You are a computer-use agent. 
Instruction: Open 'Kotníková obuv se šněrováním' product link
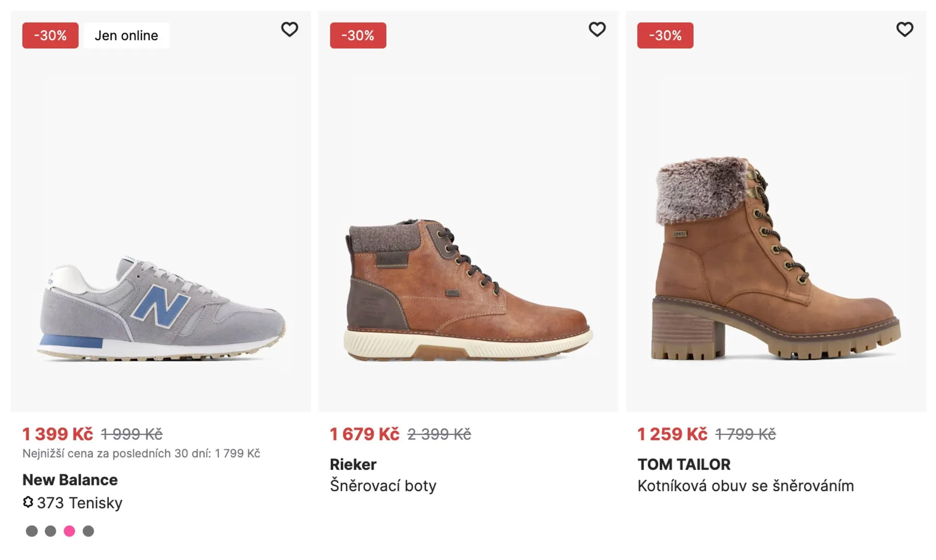pyautogui.click(x=745, y=486)
